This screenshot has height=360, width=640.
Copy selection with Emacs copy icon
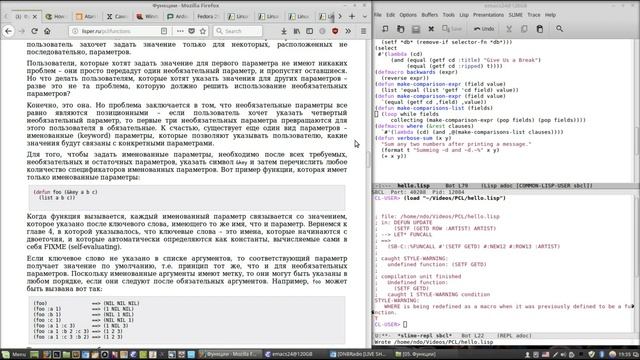tap(524, 29)
